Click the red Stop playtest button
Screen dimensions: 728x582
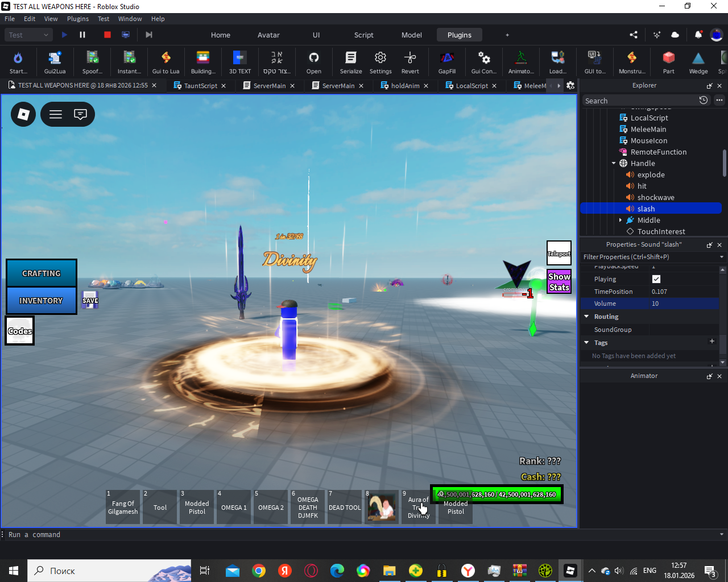(x=107, y=35)
